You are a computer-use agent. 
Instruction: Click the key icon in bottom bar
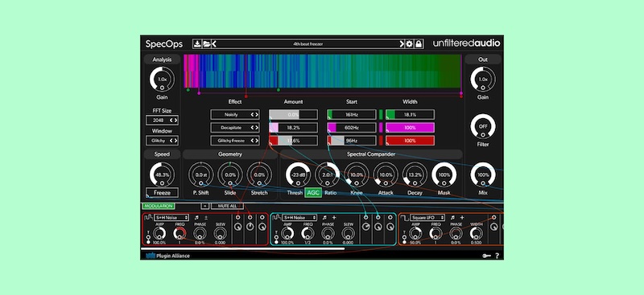point(487,256)
